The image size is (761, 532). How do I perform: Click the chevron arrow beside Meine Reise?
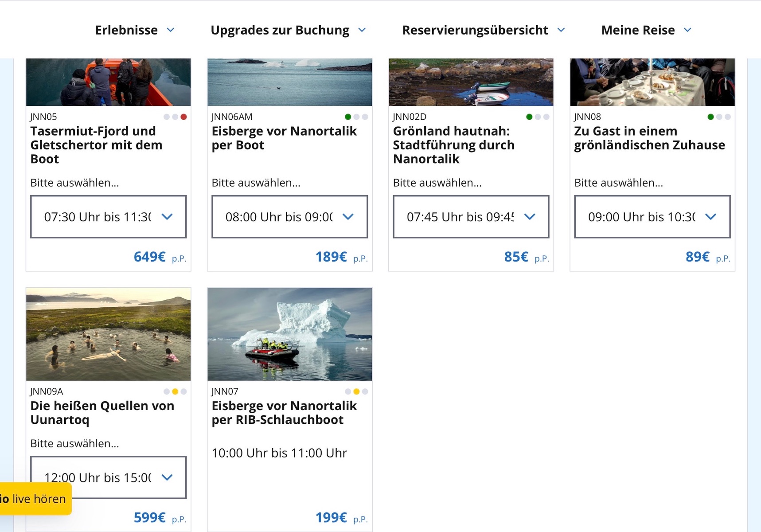pos(687,30)
